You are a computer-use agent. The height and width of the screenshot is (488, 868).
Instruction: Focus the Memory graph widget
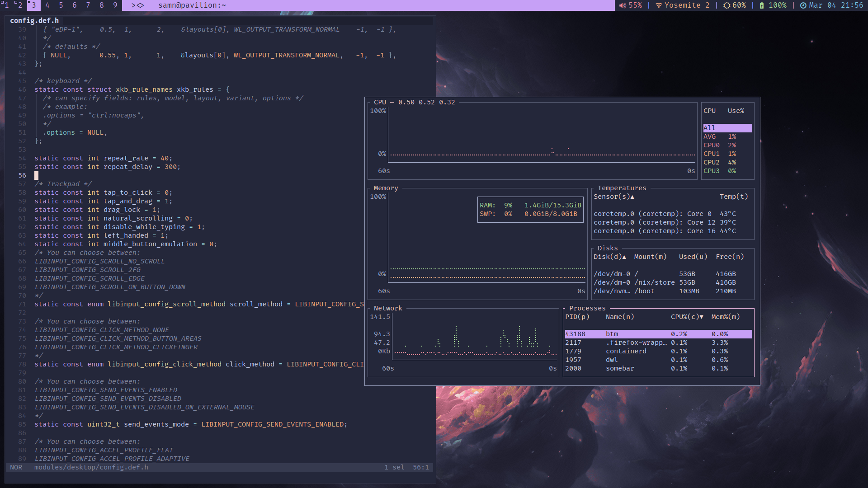click(477, 244)
